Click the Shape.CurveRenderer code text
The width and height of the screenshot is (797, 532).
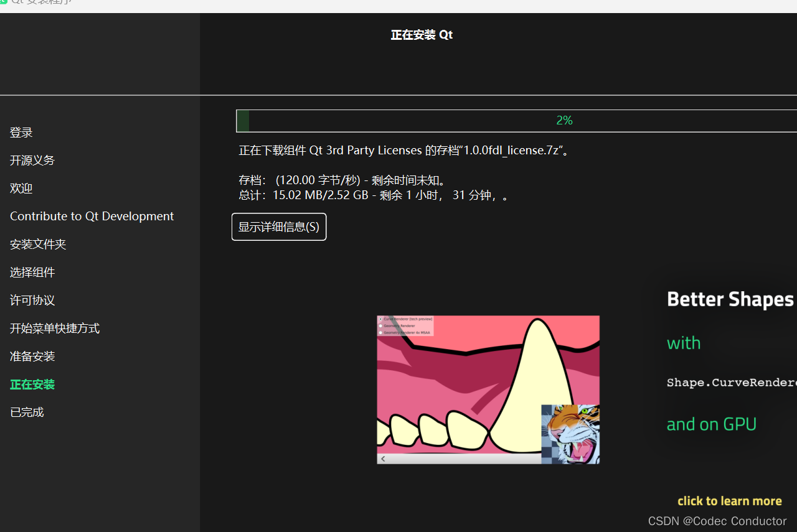(x=732, y=383)
